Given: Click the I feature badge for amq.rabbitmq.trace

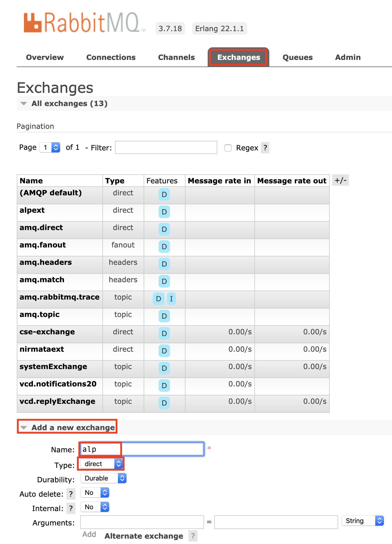Looking at the screenshot, I should coord(171,299).
